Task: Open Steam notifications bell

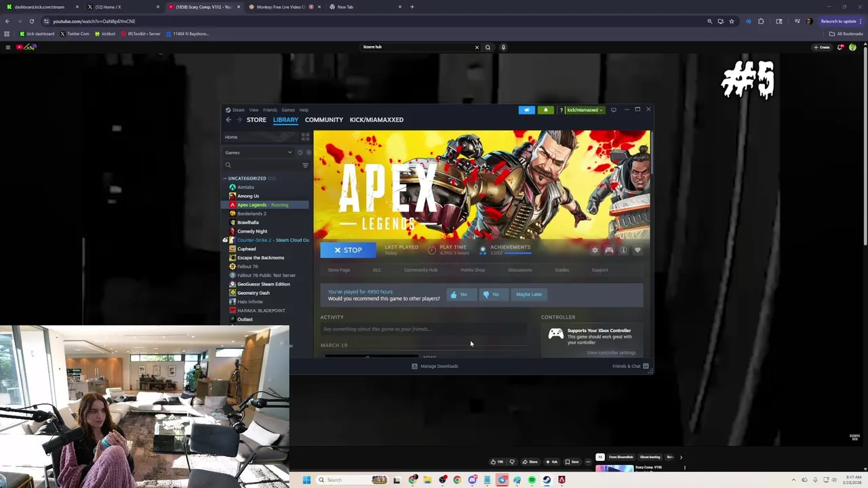Action: tap(545, 110)
